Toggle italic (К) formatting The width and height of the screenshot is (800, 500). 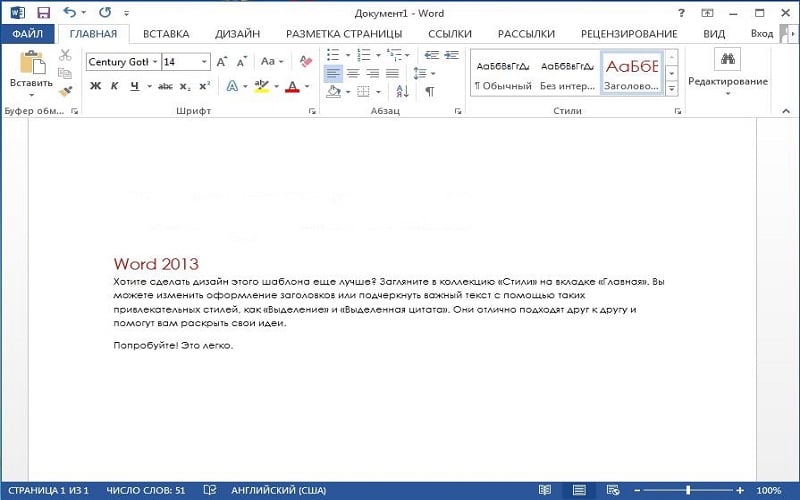point(114,86)
